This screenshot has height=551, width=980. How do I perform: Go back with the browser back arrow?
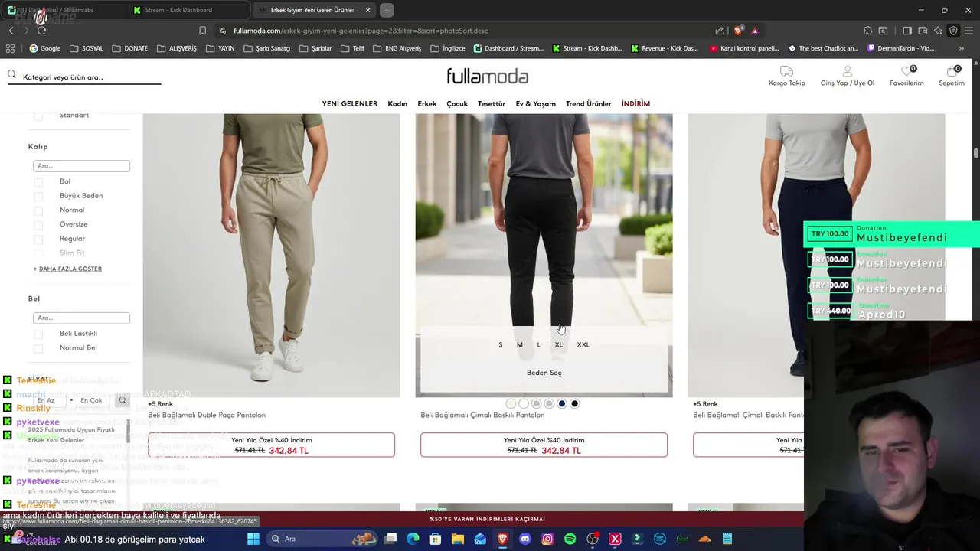(x=11, y=31)
